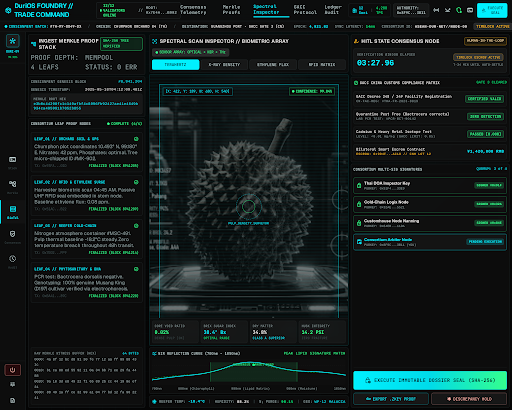Select the Customhouse Node Nanning lock icon

359,223
